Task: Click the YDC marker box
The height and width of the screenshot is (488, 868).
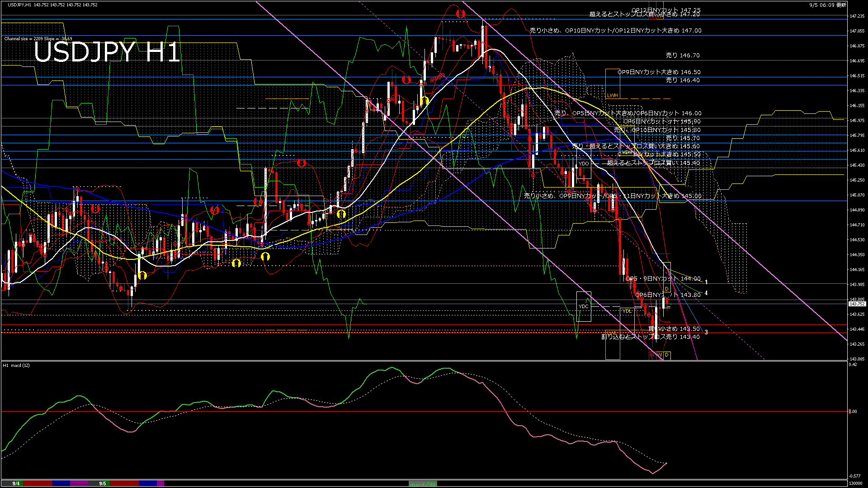Action: 584,306
